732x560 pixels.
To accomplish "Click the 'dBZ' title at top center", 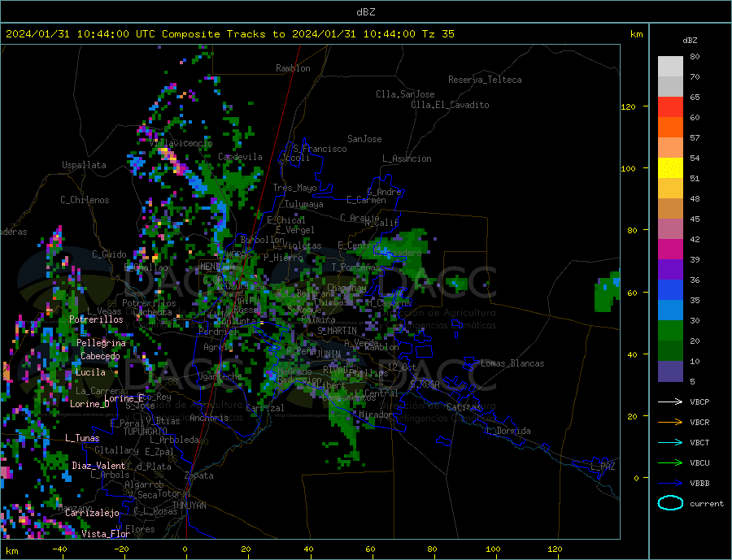I will tap(365, 12).
